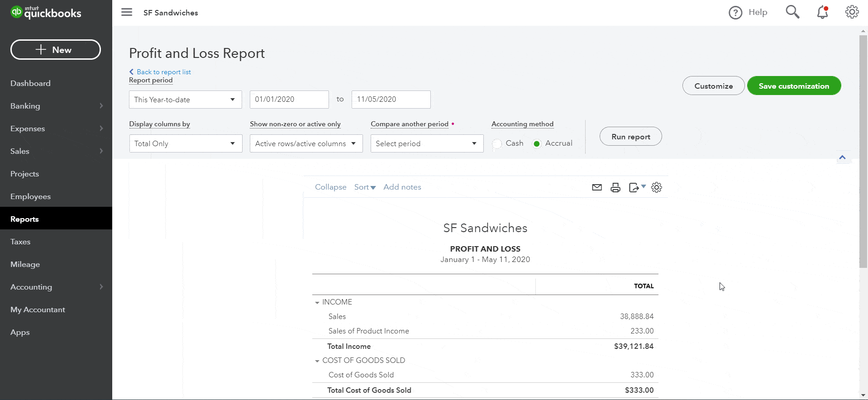Screen dimensions: 868x400
Task: Click the scrollbar down arrow
Action: click(x=863, y=395)
